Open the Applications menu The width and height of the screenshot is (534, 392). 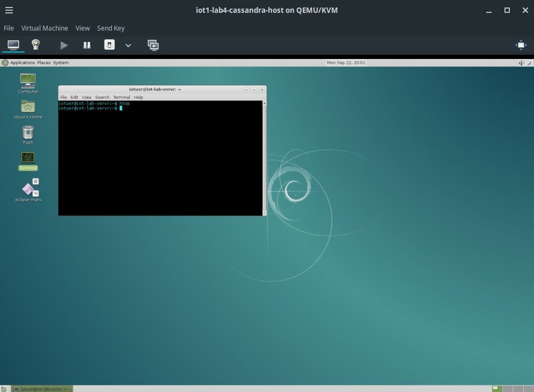(x=22, y=63)
